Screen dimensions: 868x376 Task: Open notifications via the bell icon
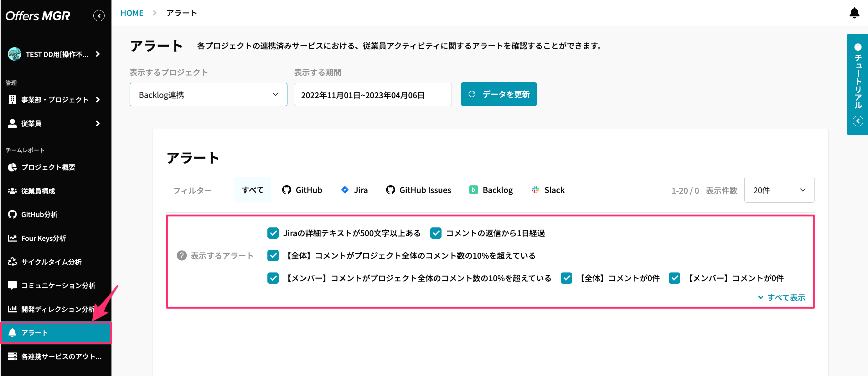(x=855, y=13)
